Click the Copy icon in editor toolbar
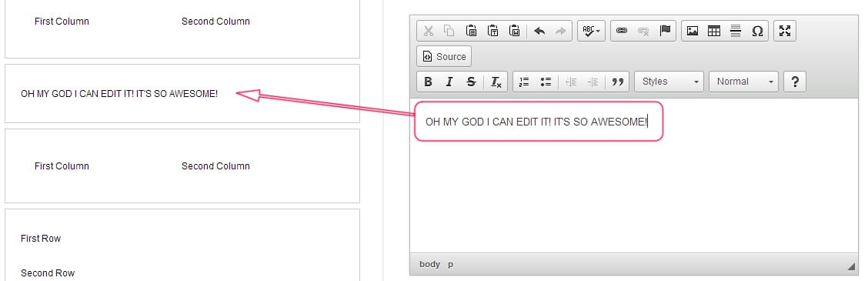The image size is (868, 281). tap(449, 31)
